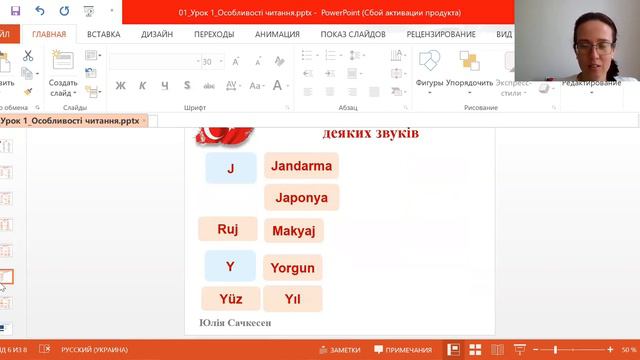Open the ПРИМЕЧАНИЯ comments pane
The width and height of the screenshot is (640, 360).
pyautogui.click(x=403, y=350)
